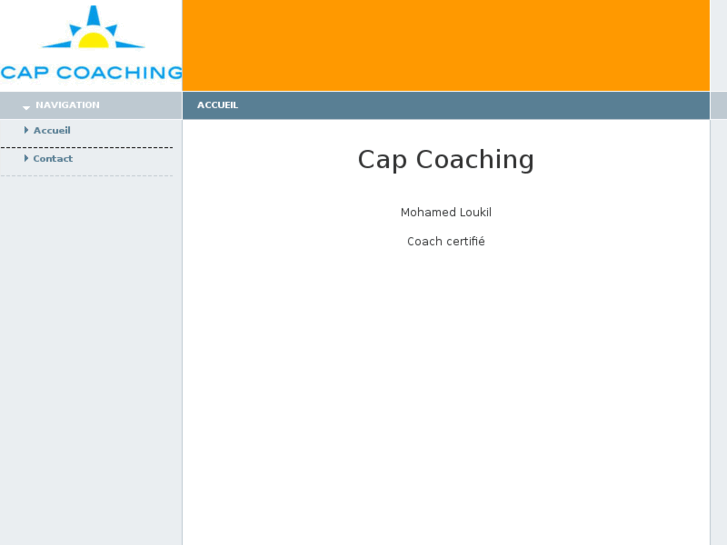Click the orange header banner

[x=446, y=45]
